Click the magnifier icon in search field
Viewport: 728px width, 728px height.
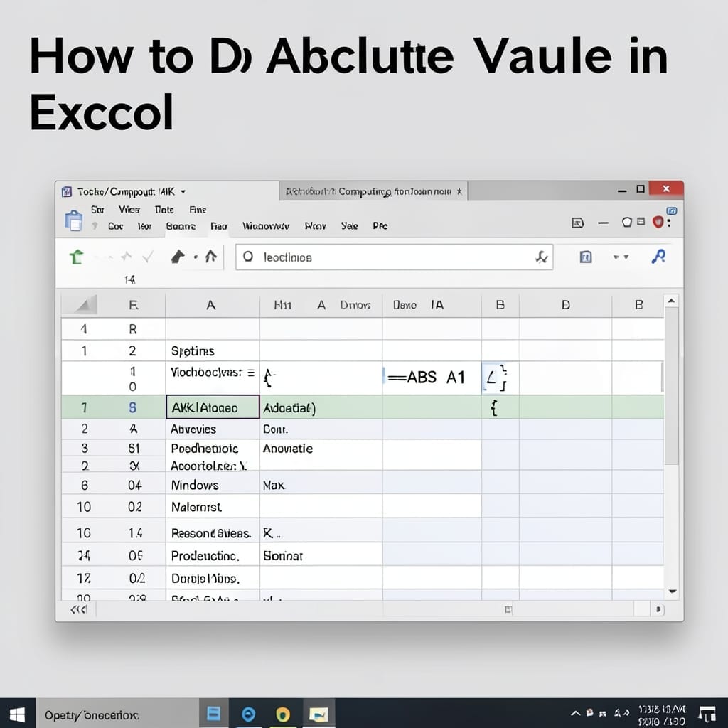pyautogui.click(x=248, y=256)
